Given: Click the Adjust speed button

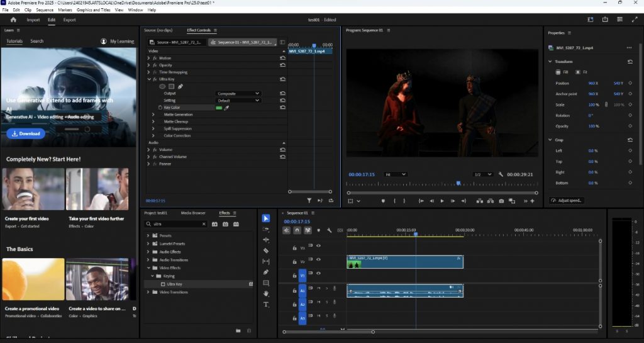Looking at the screenshot, I should 567,200.
